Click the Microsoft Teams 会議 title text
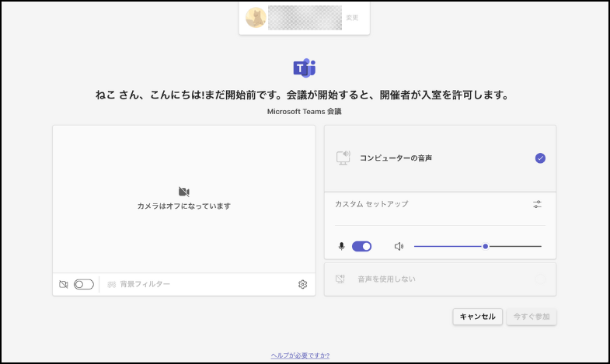The width and height of the screenshot is (610, 364). click(304, 112)
